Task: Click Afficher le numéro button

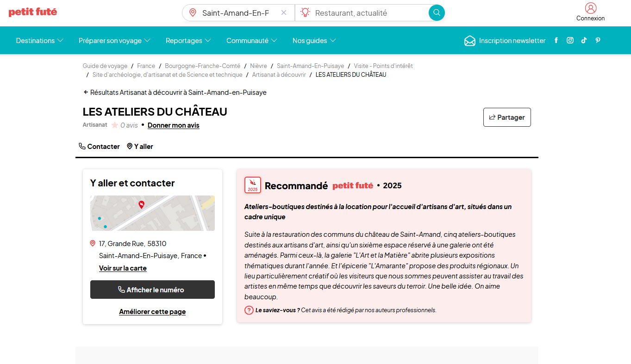Action: tap(152, 290)
